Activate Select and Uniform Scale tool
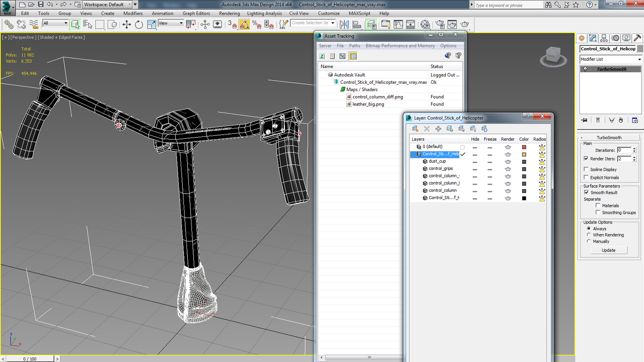 (151, 24)
